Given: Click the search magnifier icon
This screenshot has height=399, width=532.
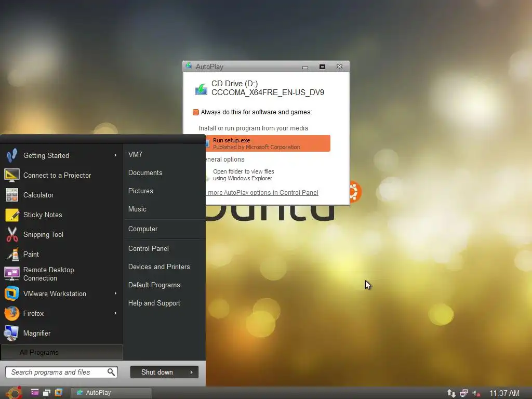Looking at the screenshot, I should [x=111, y=372].
